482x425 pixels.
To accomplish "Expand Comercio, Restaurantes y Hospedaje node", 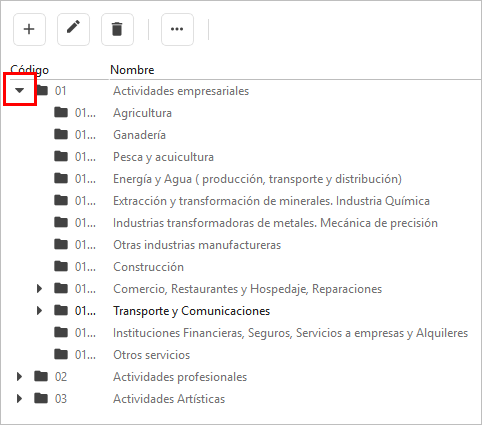I will 39,289.
